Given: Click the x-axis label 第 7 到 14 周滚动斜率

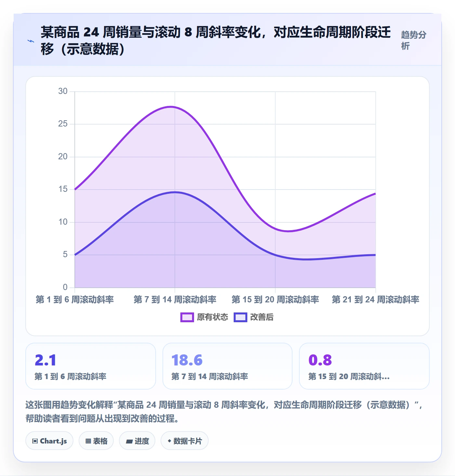Looking at the screenshot, I should (x=175, y=299).
